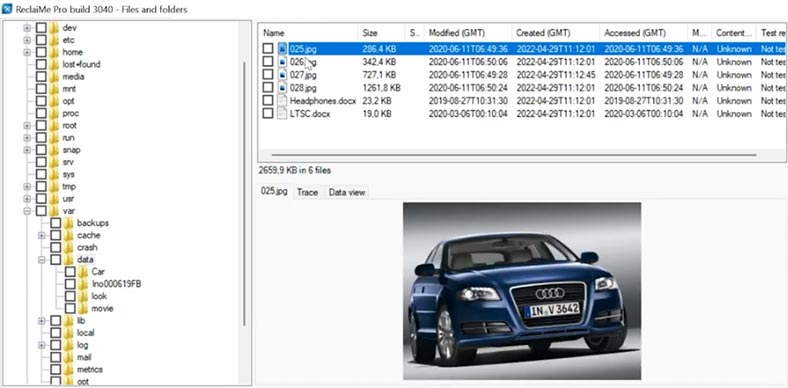Select the sys folder in tree
Viewport: 788px width, 388px height.
coord(68,174)
